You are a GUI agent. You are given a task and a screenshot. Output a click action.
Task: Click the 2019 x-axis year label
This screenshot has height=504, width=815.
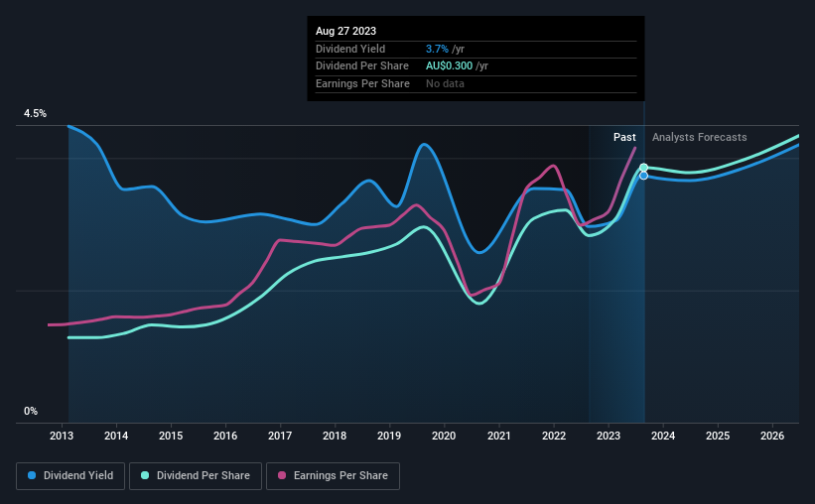389,436
